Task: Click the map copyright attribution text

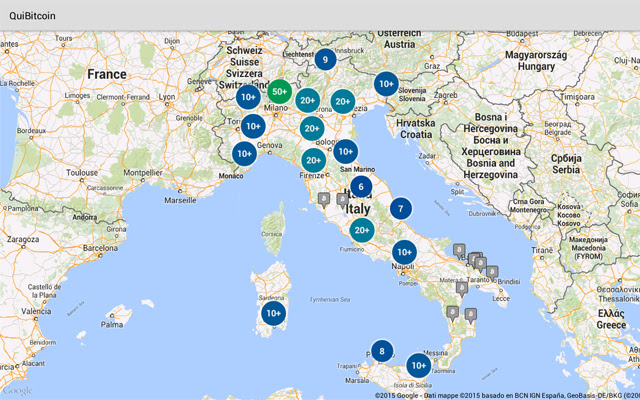Action: [507, 396]
